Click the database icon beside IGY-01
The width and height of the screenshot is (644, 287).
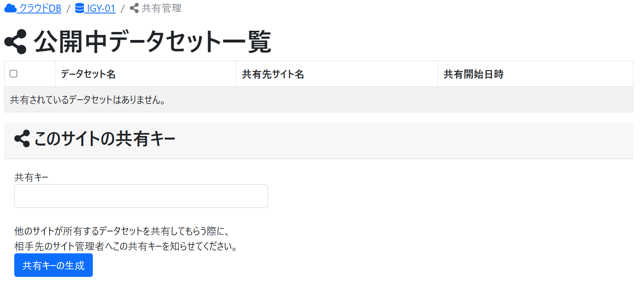[x=79, y=8]
